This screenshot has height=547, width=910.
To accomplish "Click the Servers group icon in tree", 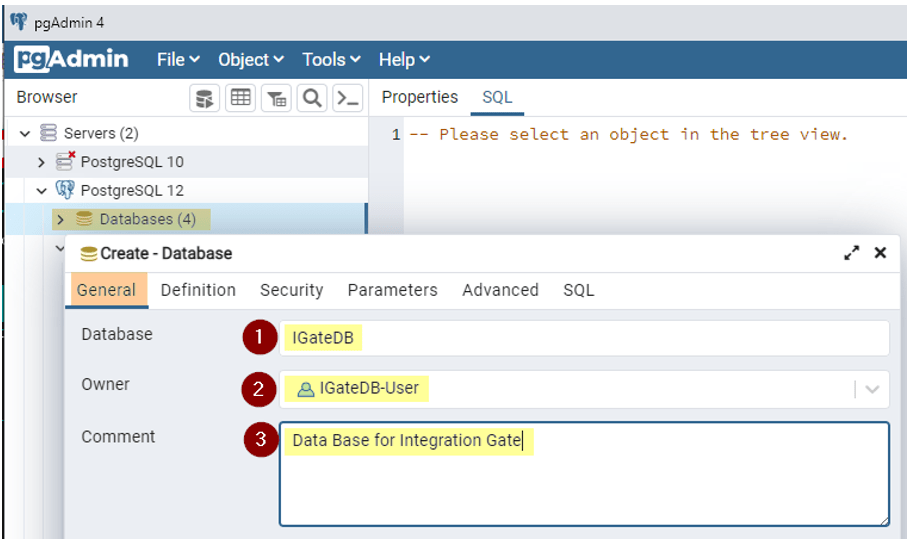I will coord(48,133).
